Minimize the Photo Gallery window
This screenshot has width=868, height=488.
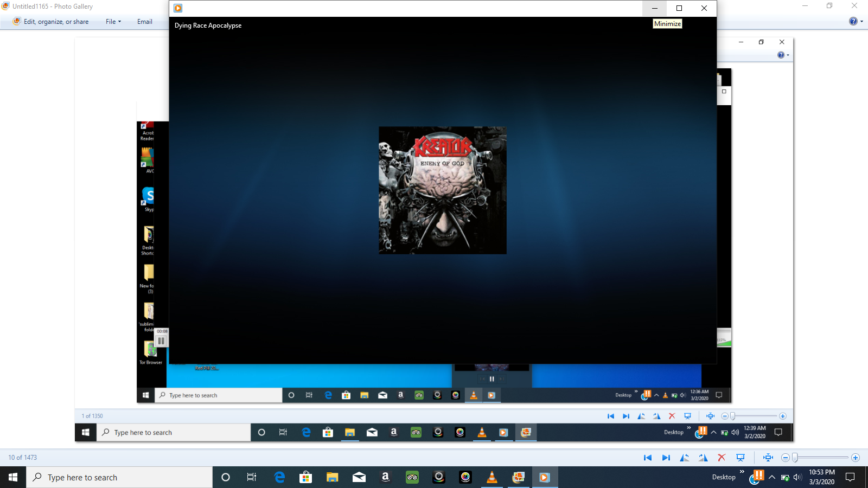point(805,6)
